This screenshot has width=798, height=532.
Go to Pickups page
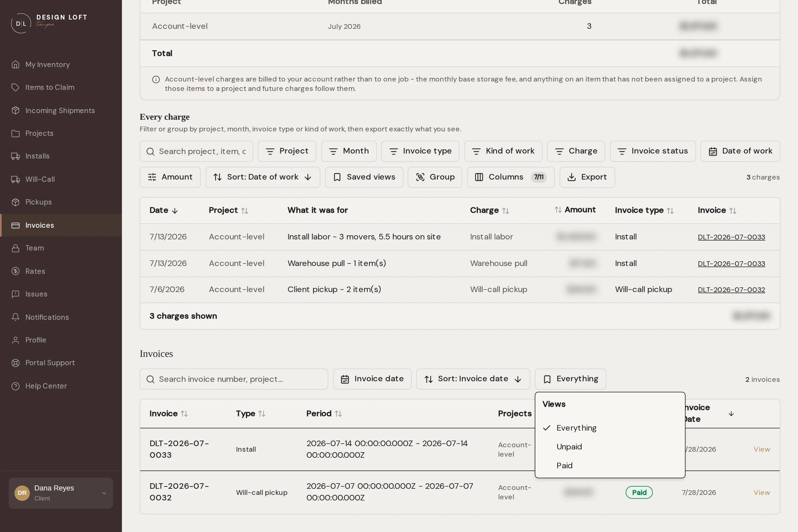point(61,202)
